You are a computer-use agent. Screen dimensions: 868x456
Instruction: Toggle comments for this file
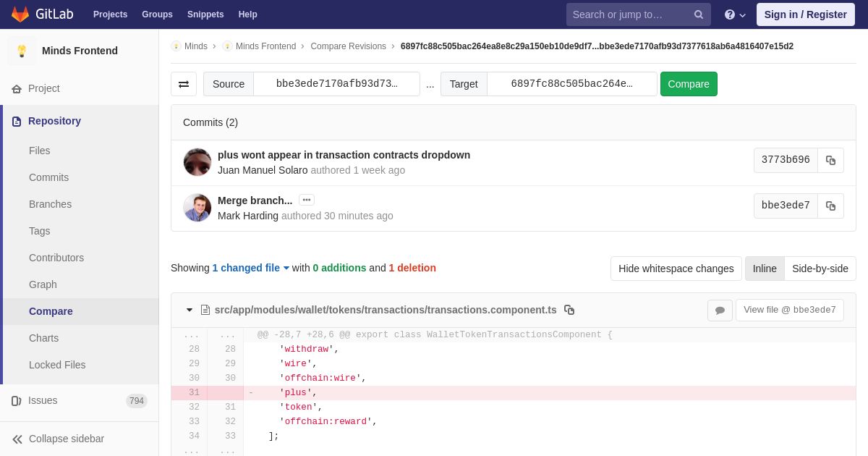[x=720, y=311]
